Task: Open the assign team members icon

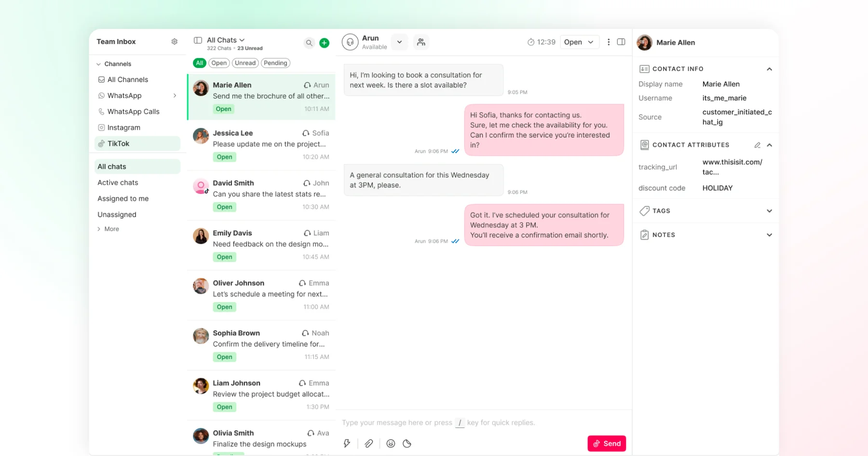Action: (421, 42)
